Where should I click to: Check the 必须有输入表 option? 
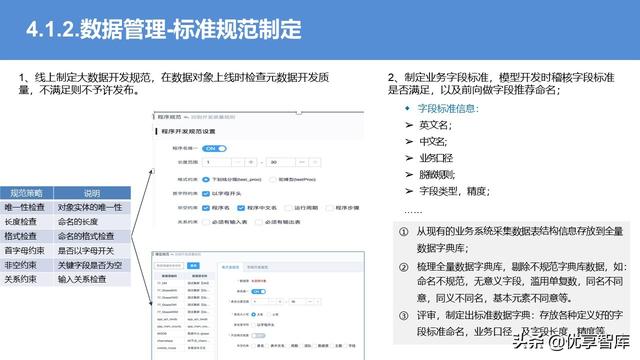pyautogui.click(x=206, y=222)
